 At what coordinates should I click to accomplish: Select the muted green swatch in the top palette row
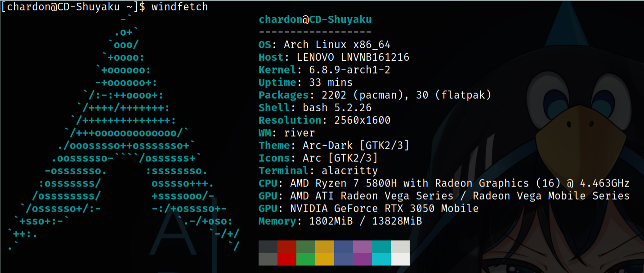click(x=306, y=246)
